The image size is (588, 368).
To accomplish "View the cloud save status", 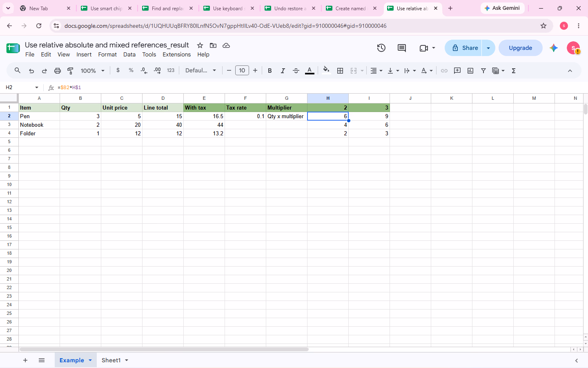I will coord(226,45).
